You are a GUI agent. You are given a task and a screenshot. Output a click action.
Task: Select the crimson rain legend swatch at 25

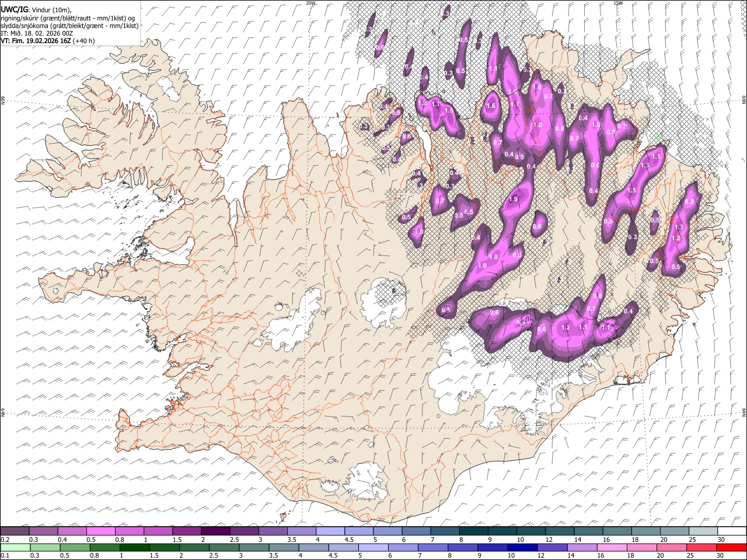point(701,547)
